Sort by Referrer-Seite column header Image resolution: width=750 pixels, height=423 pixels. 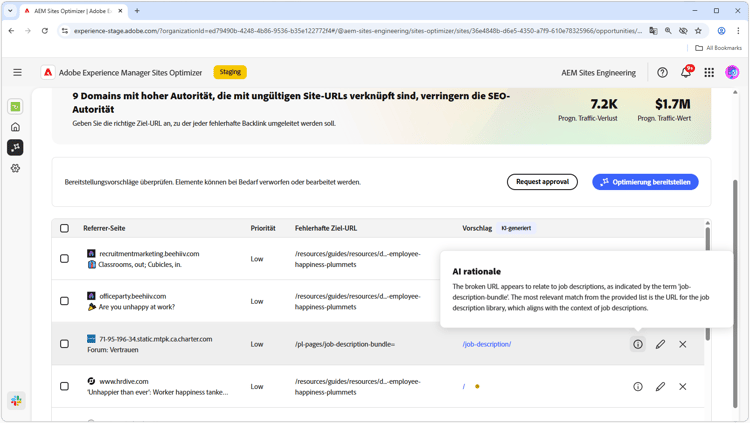click(104, 228)
